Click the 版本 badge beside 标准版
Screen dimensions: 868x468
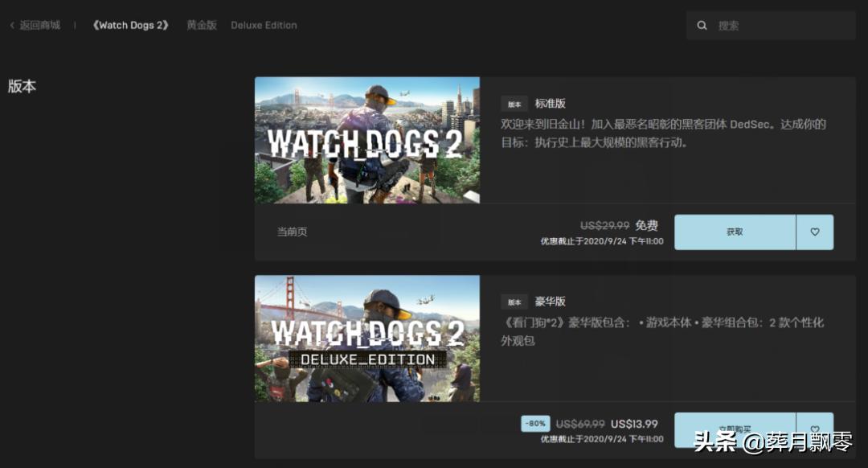click(515, 103)
